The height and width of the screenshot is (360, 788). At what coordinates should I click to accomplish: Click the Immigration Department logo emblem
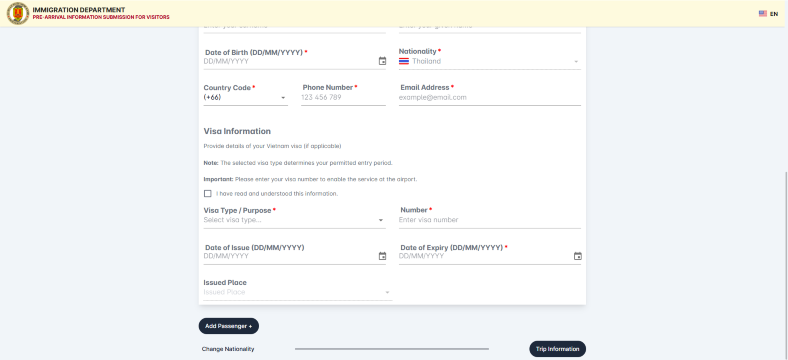(x=18, y=14)
